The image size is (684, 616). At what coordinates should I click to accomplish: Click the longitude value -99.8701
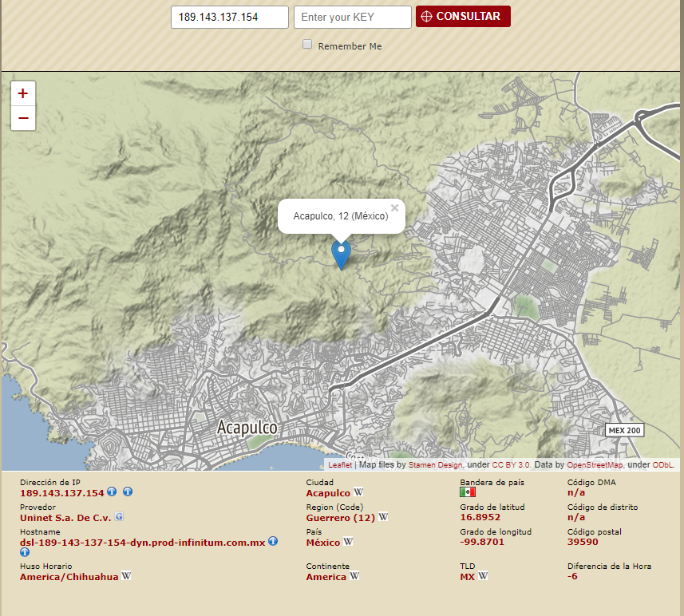(x=482, y=542)
